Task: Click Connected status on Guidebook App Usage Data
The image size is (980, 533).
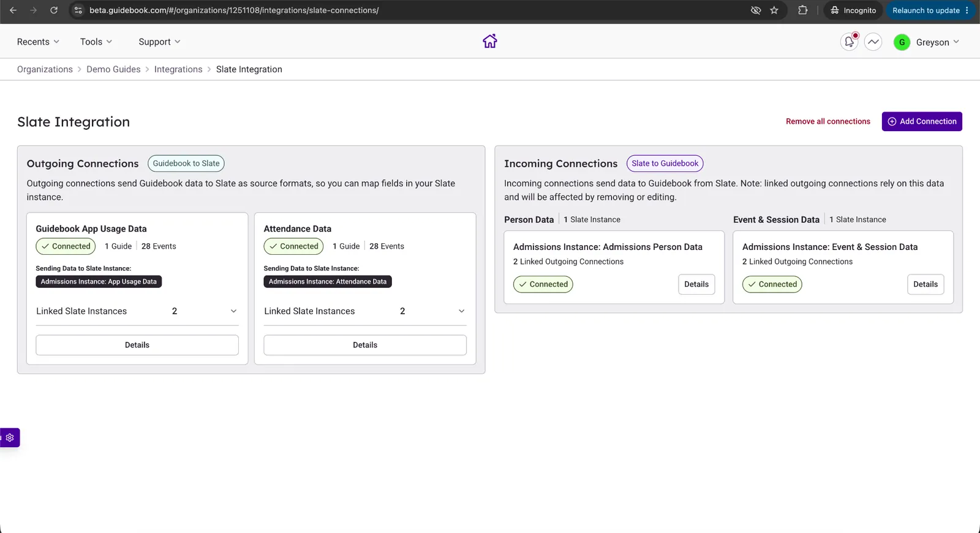Action: click(x=66, y=246)
